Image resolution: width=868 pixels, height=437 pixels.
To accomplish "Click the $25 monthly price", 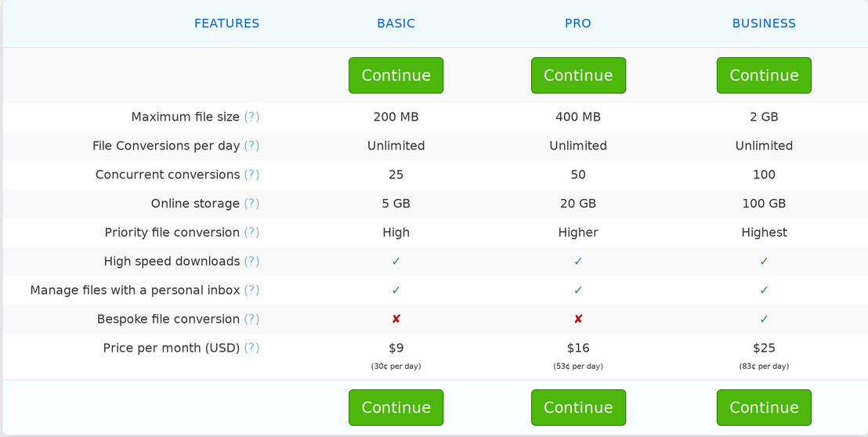I will coord(764,348).
